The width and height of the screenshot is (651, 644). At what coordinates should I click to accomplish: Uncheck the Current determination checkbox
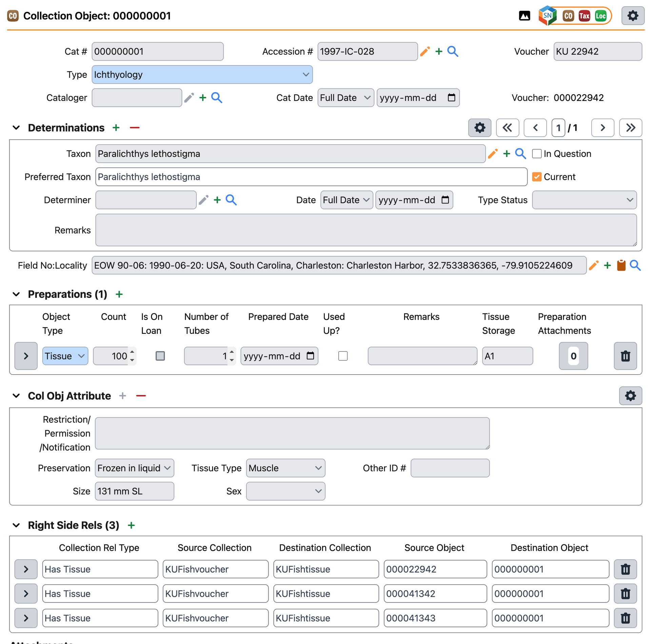[x=536, y=177]
